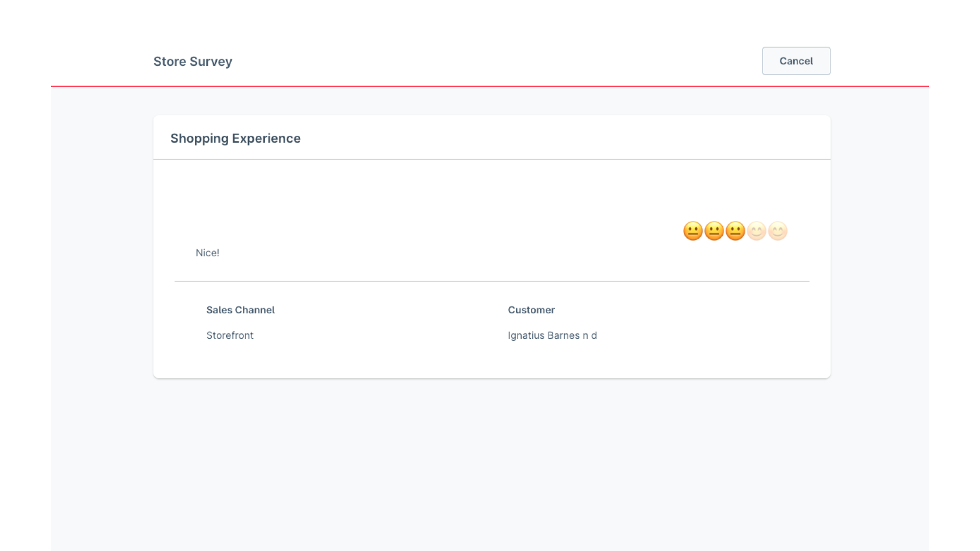Click the Cancel button
The image size is (980, 551).
click(796, 61)
